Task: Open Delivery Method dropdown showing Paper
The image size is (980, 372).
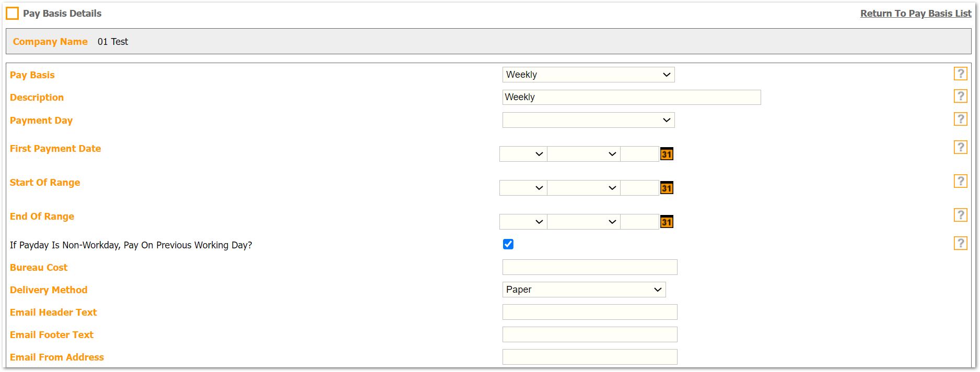Action: (x=584, y=290)
